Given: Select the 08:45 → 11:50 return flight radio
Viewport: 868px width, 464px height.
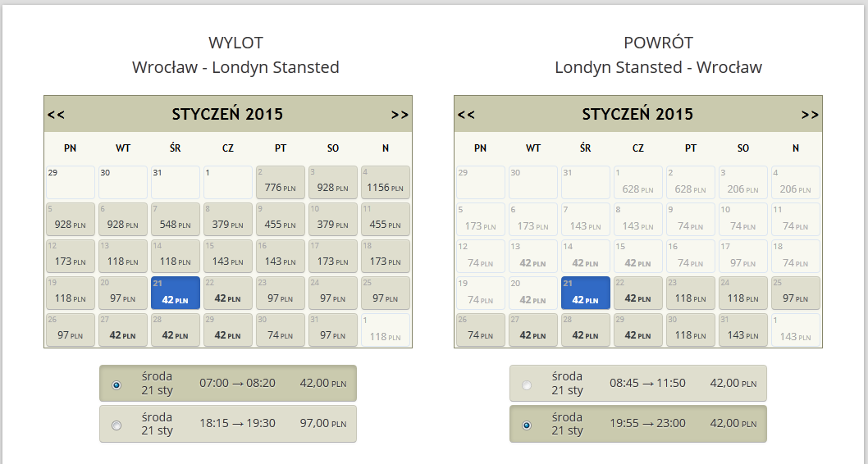Looking at the screenshot, I should pyautogui.click(x=527, y=385).
